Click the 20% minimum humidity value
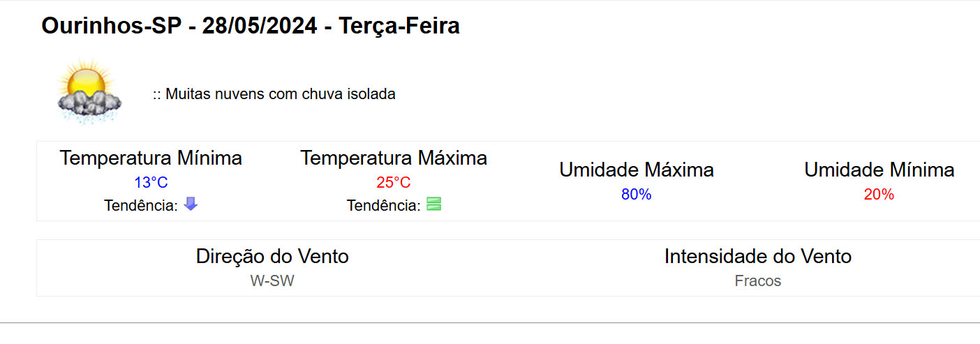 (879, 195)
